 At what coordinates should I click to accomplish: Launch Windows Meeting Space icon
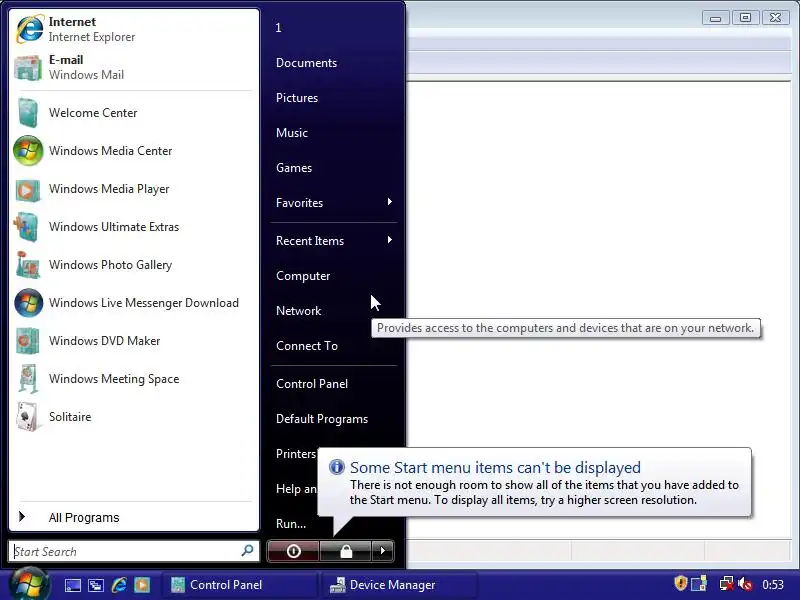[x=28, y=379]
